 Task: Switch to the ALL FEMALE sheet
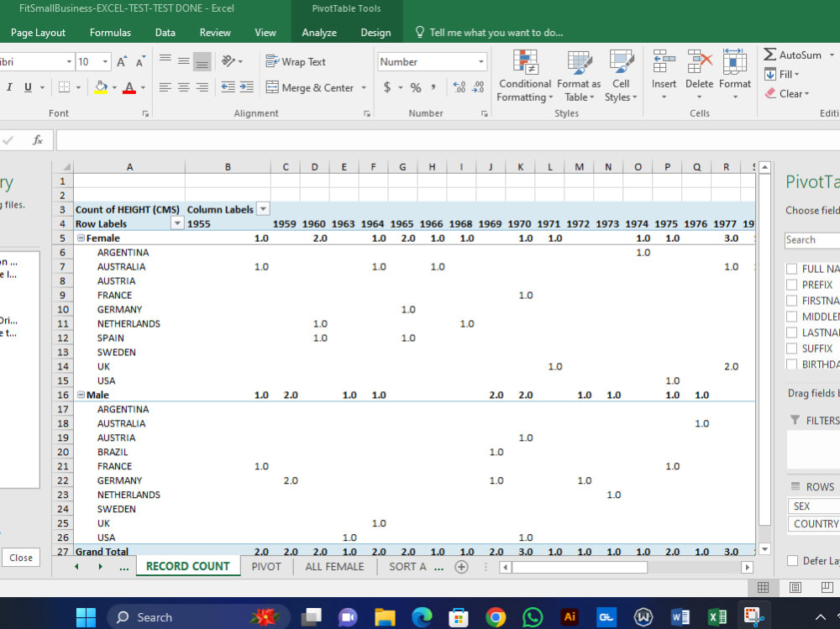(334, 566)
